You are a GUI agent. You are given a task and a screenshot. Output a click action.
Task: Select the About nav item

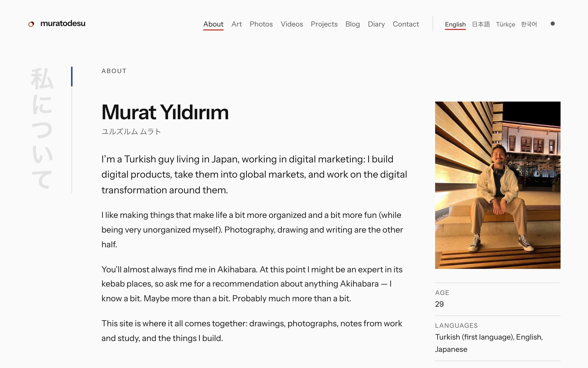[213, 24]
